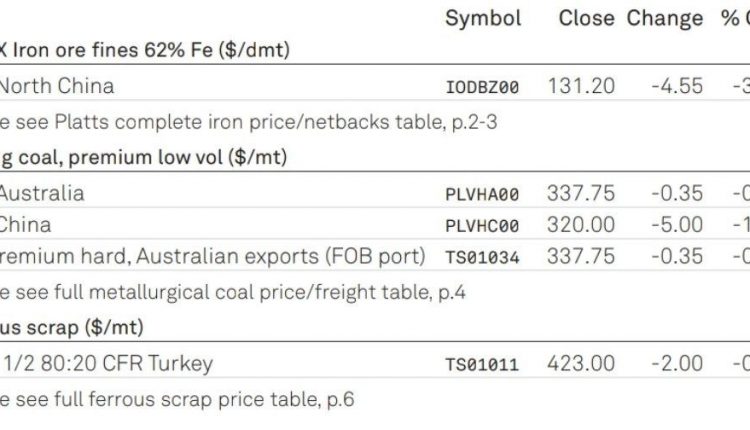Click the -4.55 change value

coord(677,86)
